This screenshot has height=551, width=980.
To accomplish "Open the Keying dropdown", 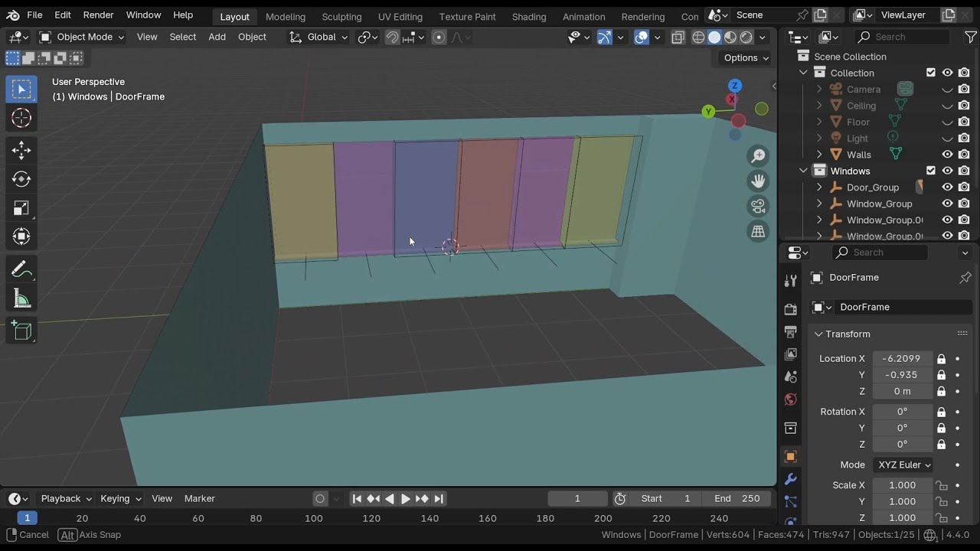I will pyautogui.click(x=121, y=498).
